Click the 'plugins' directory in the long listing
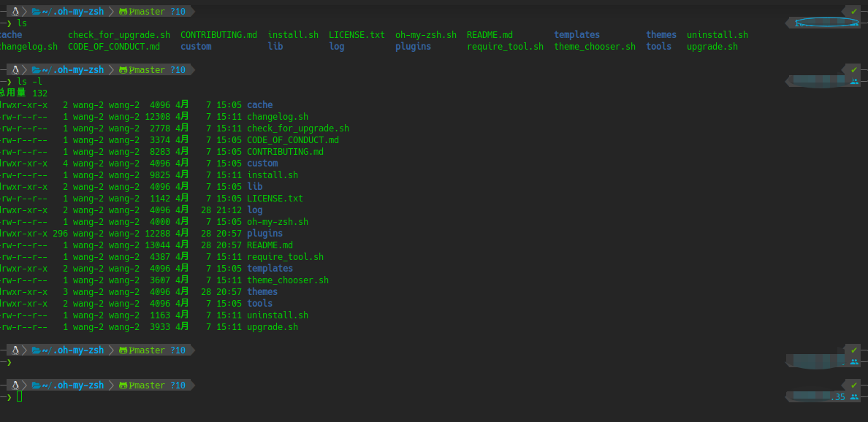The image size is (868, 422). 264,234
